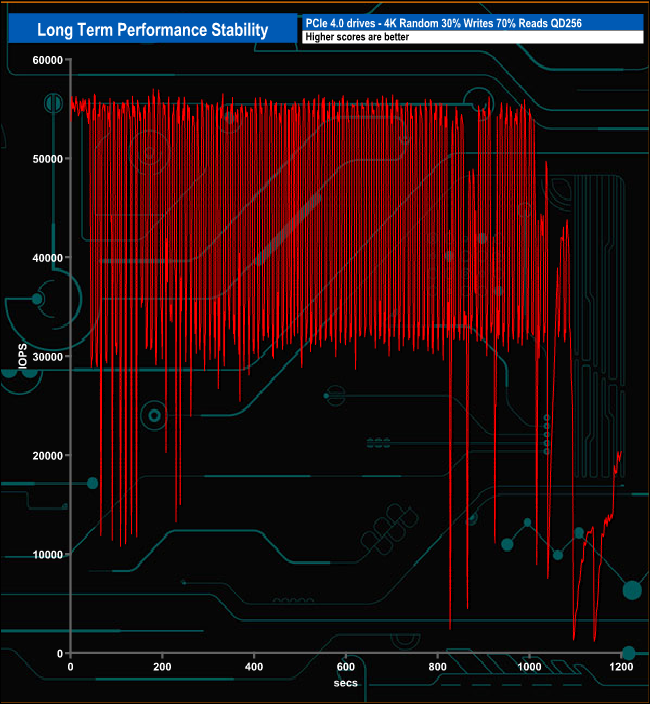Click the 40000 y-axis label

pos(48,258)
